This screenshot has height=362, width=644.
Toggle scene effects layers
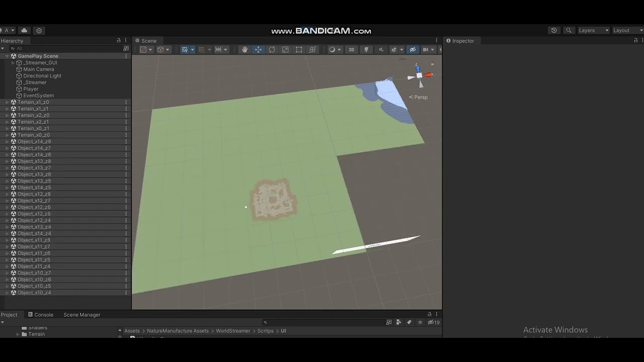click(394, 50)
